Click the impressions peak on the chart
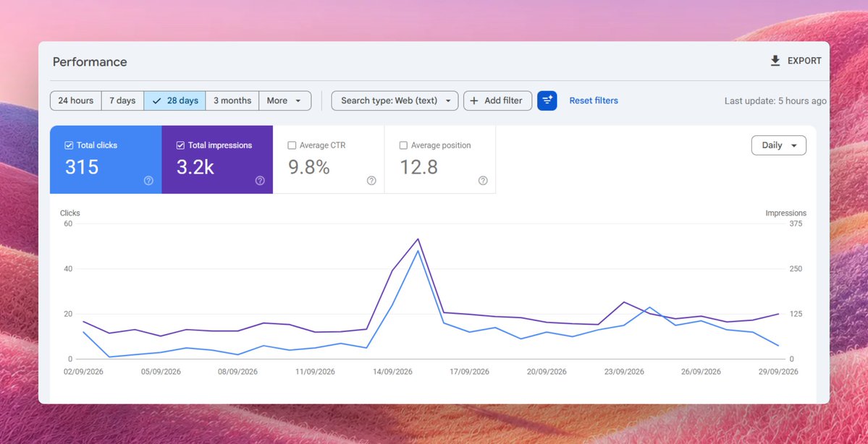Image resolution: width=868 pixels, height=444 pixels. 418,239
